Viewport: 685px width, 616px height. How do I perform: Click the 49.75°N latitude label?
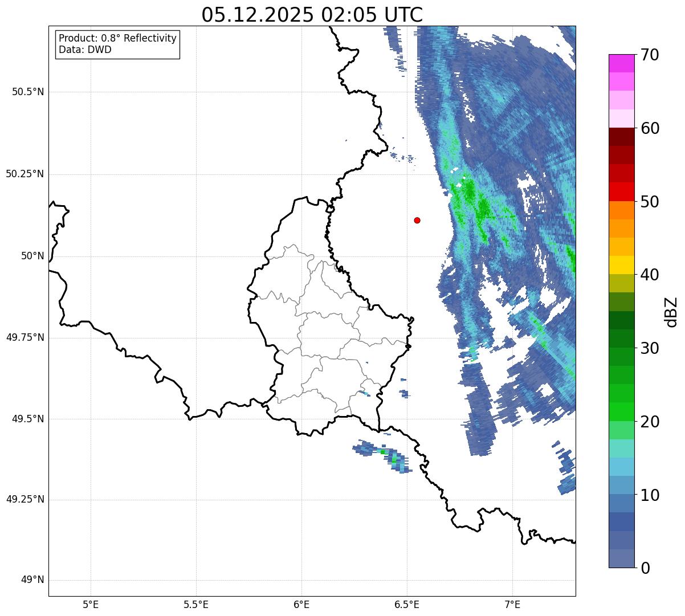click(x=25, y=337)
